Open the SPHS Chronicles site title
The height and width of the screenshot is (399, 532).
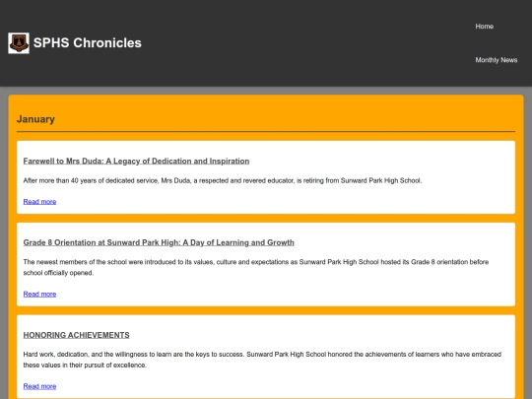(x=88, y=43)
